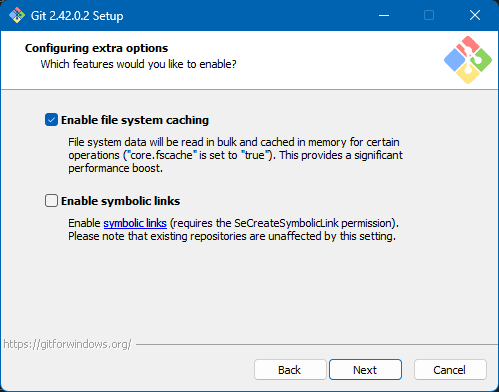Go to previous page with Back button
Viewport: 499px width, 392px height.
tap(290, 370)
